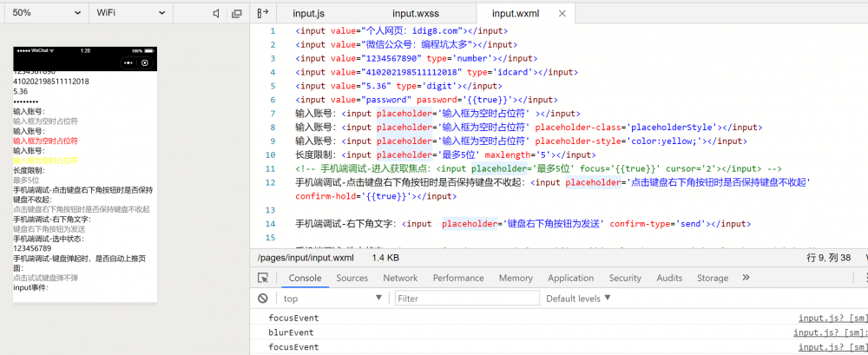Close the input.wxml tab
This screenshot has width=868, height=355.
[562, 13]
